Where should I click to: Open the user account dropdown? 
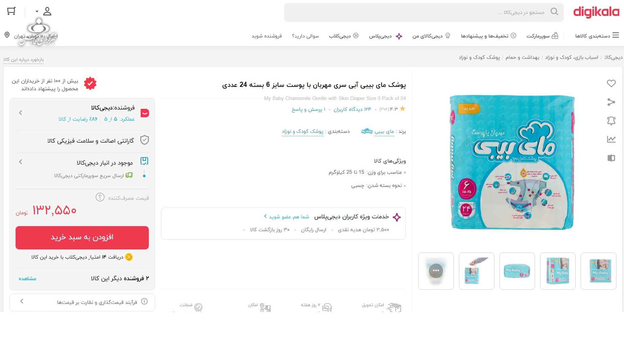pyautogui.click(x=44, y=11)
